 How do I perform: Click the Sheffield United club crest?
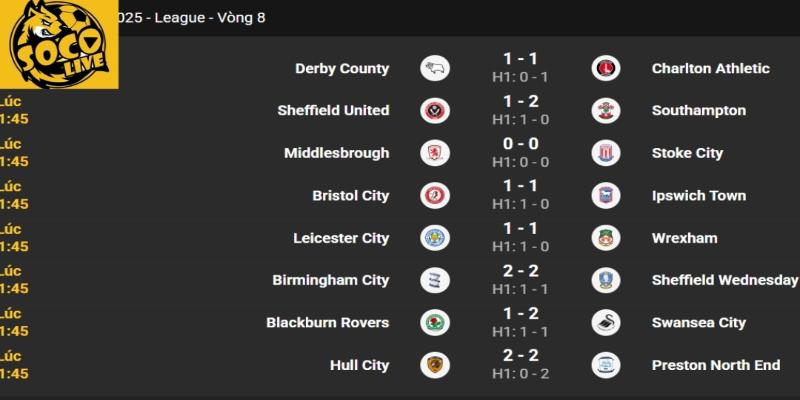point(435,110)
